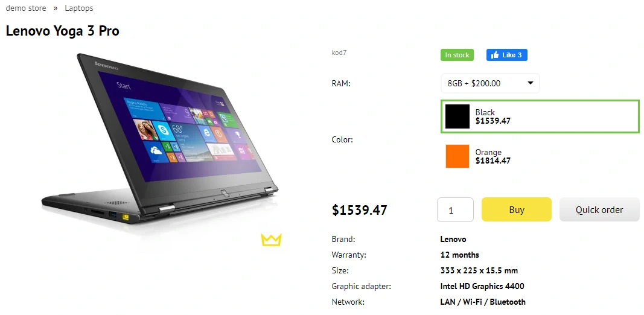Select the Black color option
This screenshot has width=644, height=315.
pyautogui.click(x=540, y=116)
